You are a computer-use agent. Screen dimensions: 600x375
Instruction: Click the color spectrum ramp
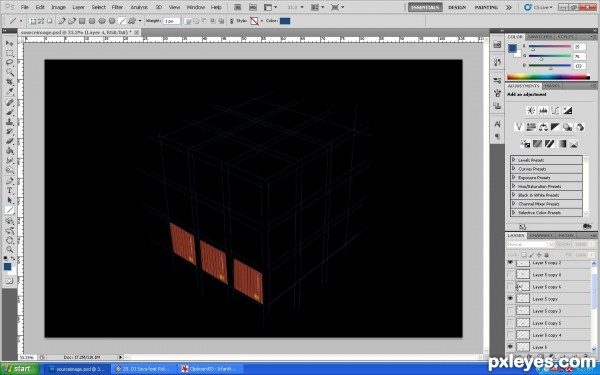coord(548,77)
